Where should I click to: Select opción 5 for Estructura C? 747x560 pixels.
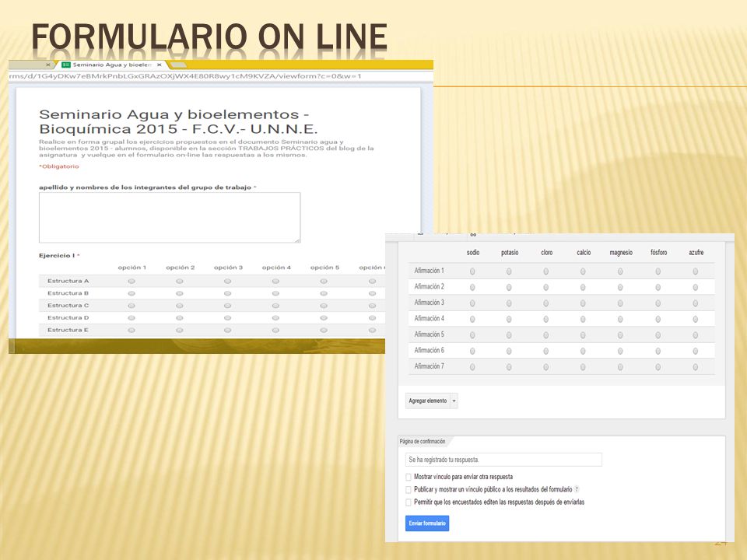324,306
